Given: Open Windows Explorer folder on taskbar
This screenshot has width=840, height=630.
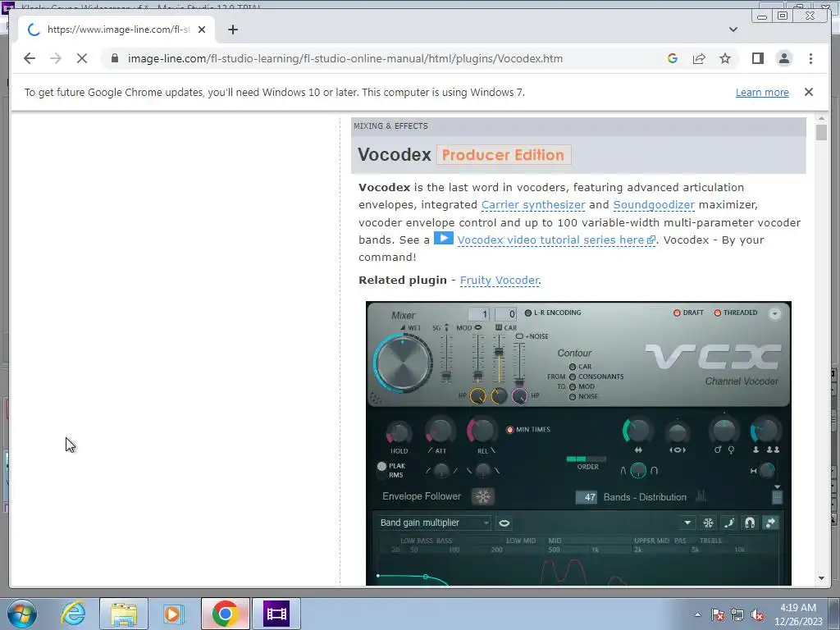Looking at the screenshot, I should 124,614.
